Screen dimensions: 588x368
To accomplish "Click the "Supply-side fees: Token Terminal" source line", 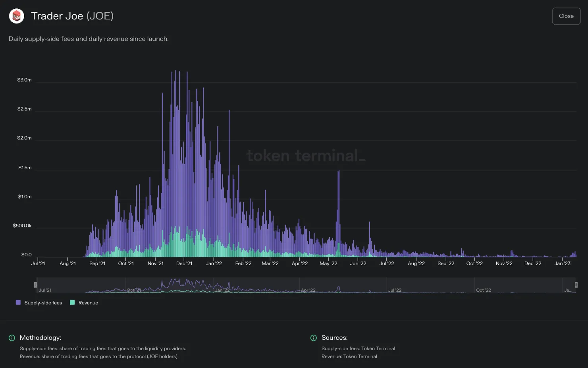I will [x=358, y=349].
